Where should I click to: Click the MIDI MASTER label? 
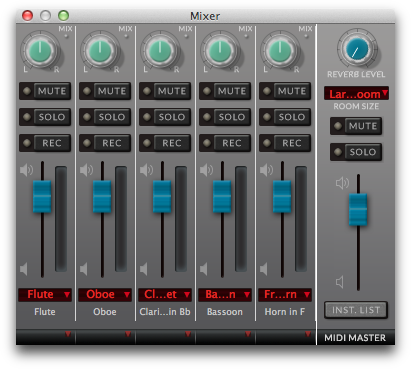pyautogui.click(x=355, y=338)
